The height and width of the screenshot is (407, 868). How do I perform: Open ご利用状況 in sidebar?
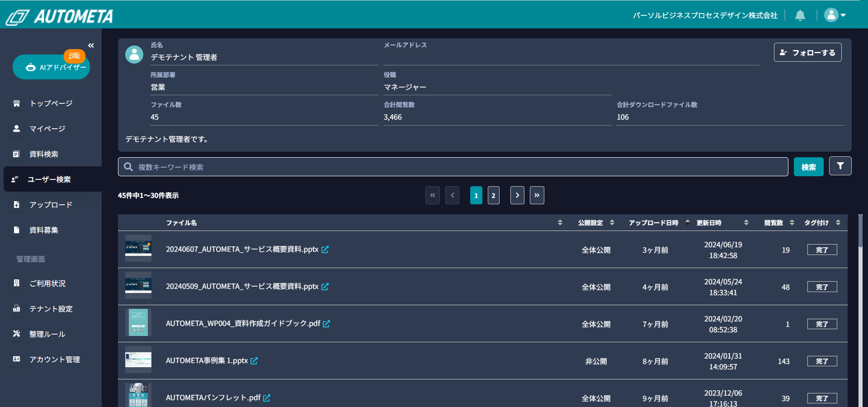pos(48,283)
